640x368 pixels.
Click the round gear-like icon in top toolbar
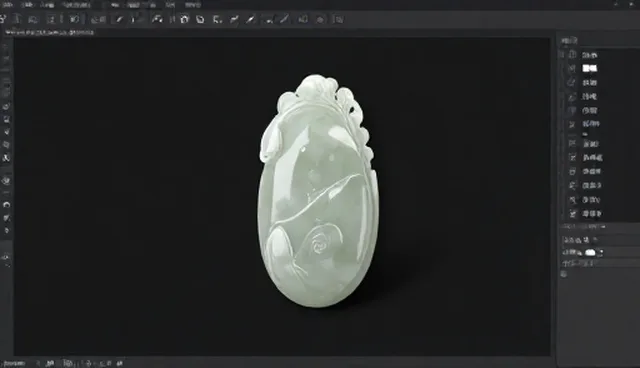[320, 19]
